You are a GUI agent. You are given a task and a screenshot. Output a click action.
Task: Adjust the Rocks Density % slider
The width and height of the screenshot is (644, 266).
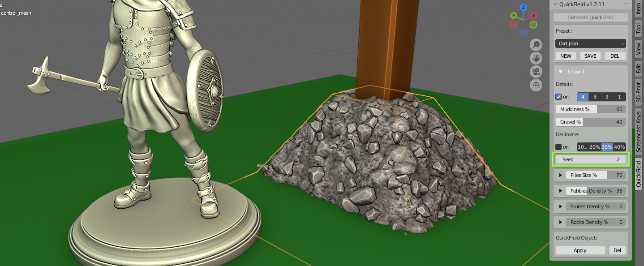click(595, 222)
